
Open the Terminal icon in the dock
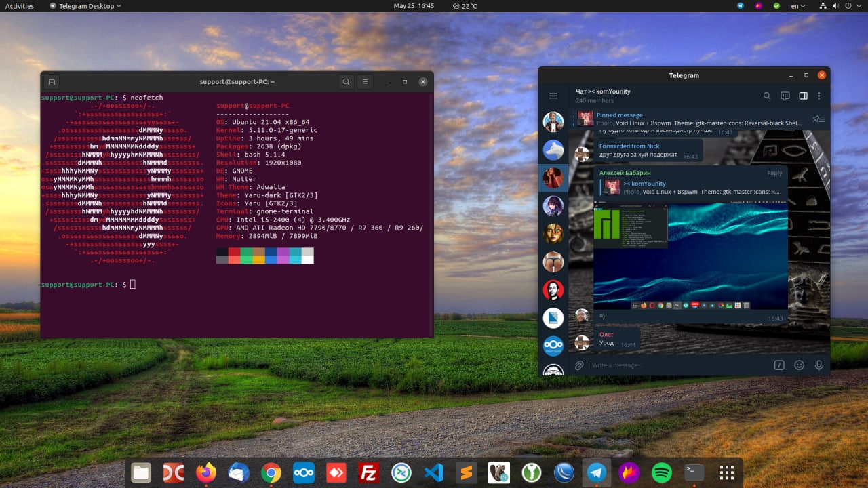(x=694, y=472)
